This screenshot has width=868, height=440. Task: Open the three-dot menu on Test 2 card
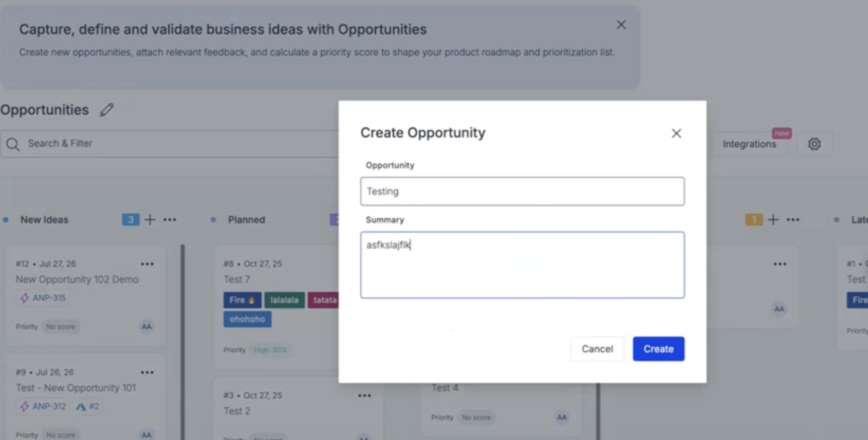click(x=364, y=396)
